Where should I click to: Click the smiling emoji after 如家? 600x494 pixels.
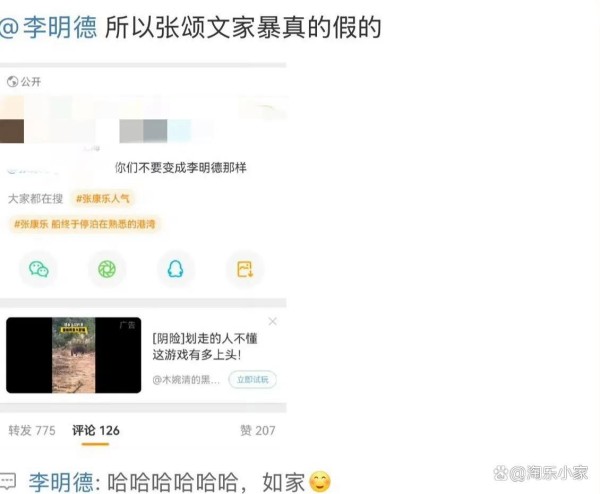point(320,482)
